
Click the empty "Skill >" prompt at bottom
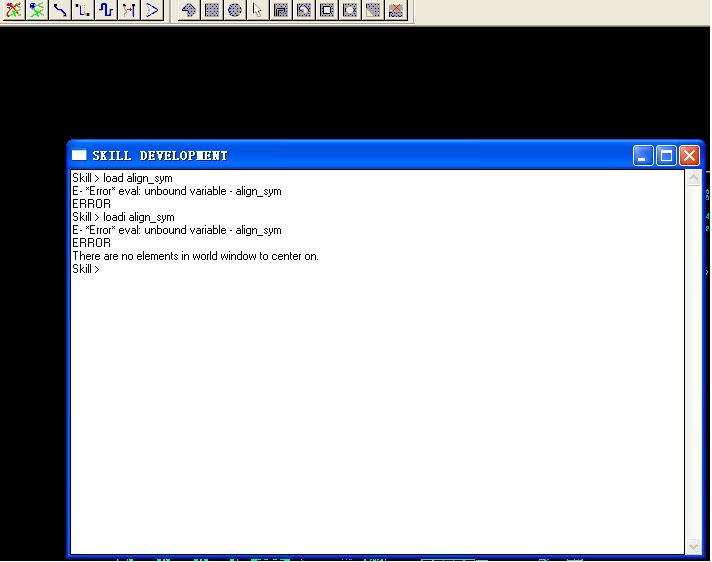(86, 269)
